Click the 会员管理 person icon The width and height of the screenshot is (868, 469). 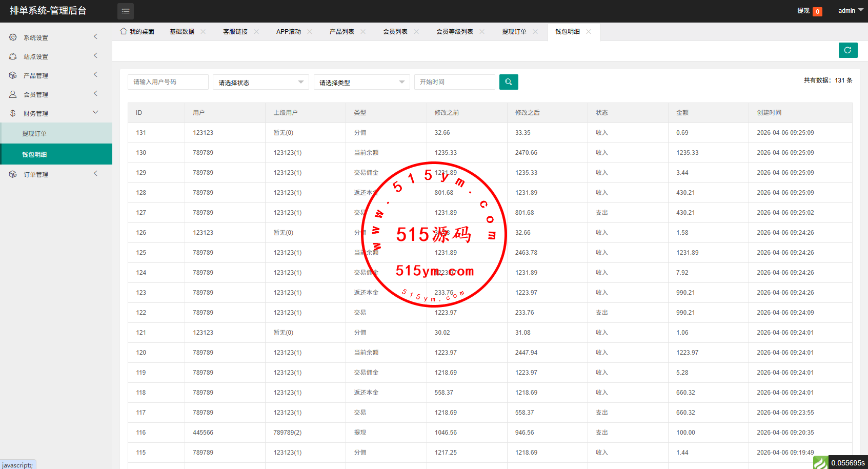pyautogui.click(x=13, y=94)
